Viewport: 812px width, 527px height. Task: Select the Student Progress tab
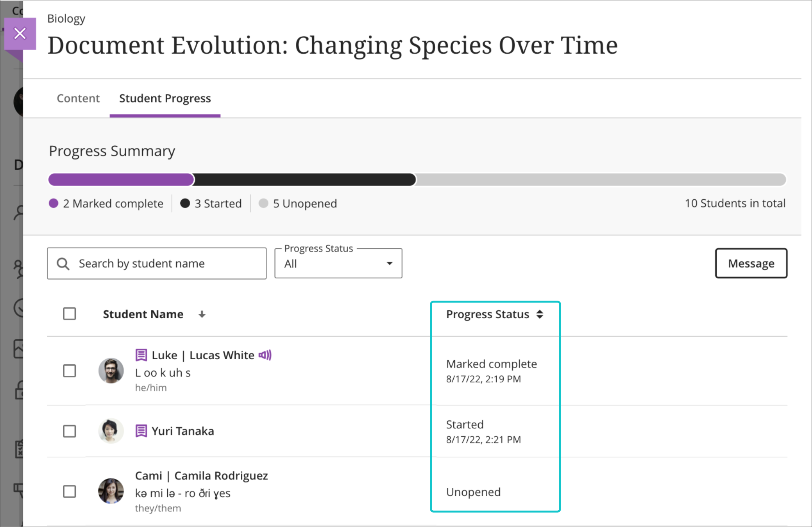[165, 99]
